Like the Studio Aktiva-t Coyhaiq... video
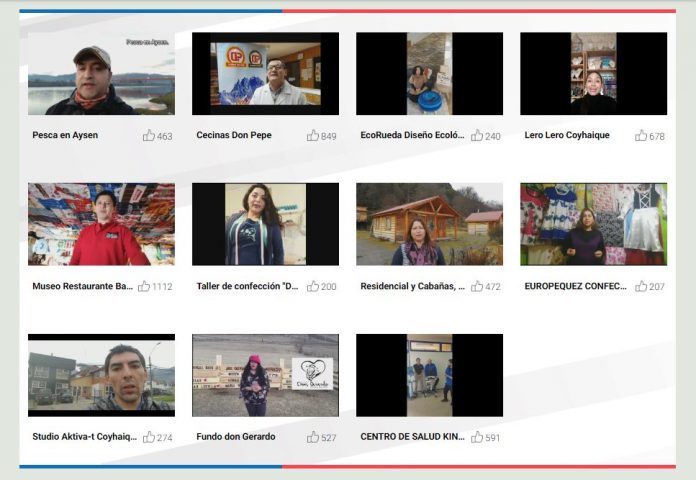696x480 pixels. [149, 437]
